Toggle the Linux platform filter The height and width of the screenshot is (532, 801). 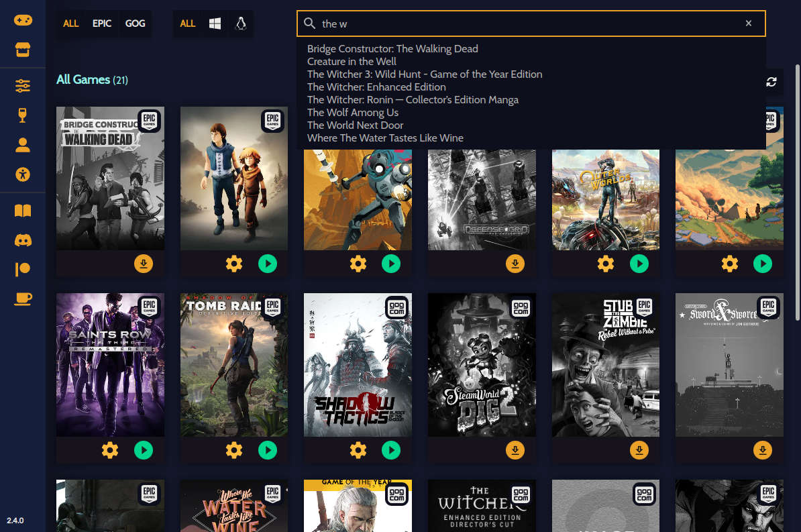pyautogui.click(x=240, y=23)
